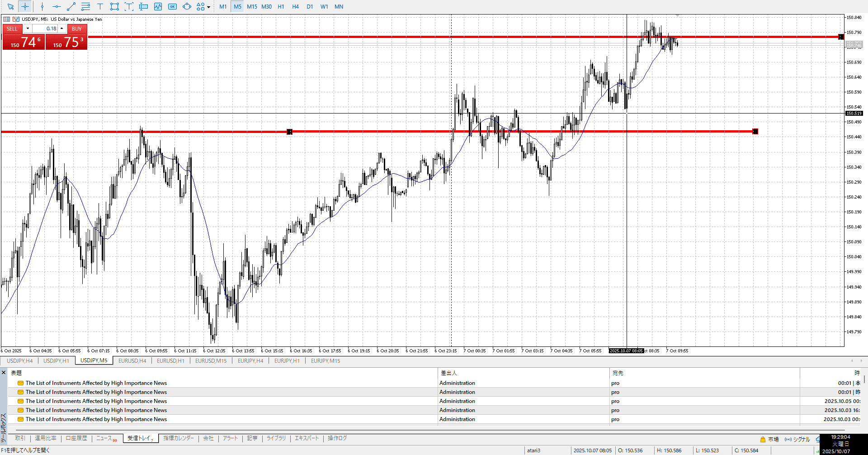
Task: Pick the trendline drawing tool
Action: click(x=71, y=6)
